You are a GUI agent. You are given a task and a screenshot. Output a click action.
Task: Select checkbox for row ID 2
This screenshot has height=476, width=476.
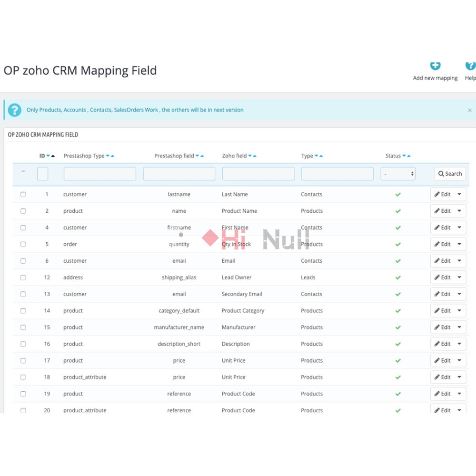click(23, 211)
